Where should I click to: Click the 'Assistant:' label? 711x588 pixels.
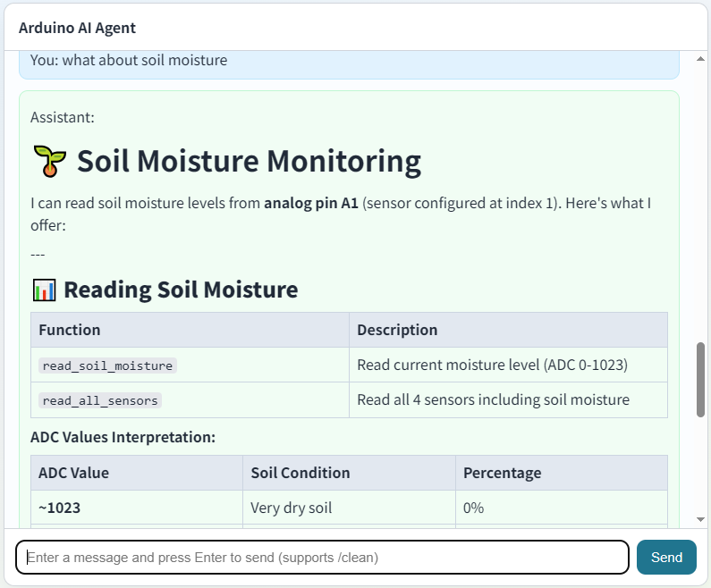point(63,117)
